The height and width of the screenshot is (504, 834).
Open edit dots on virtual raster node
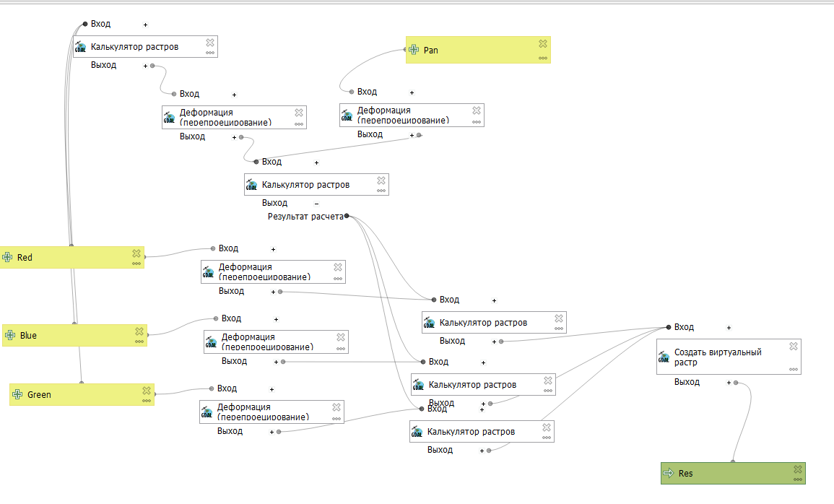pos(793,370)
